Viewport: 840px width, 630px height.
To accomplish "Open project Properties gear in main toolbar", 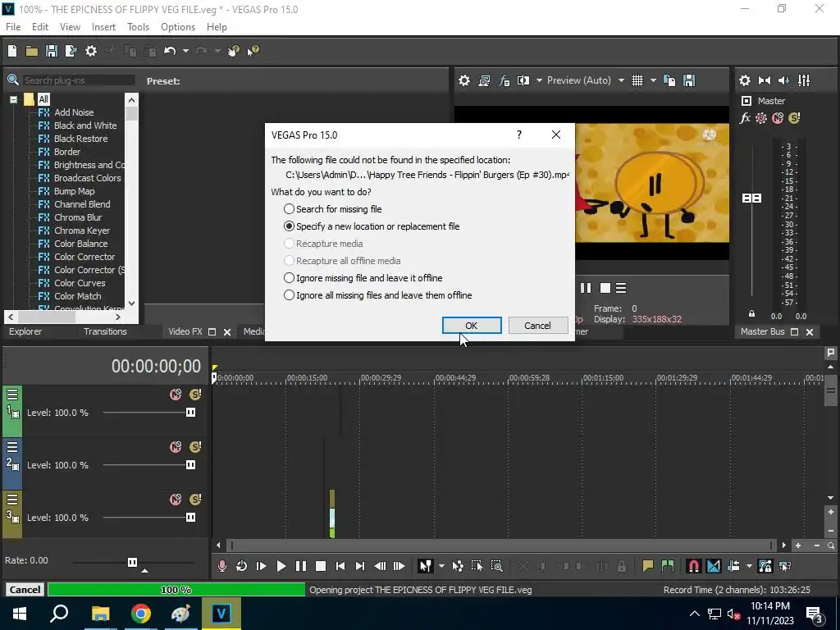I will click(91, 51).
